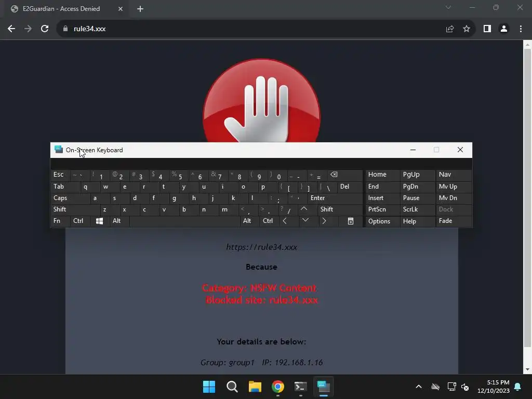Close the E2Guardian tab
Image resolution: width=532 pixels, height=399 pixels.
click(121, 9)
